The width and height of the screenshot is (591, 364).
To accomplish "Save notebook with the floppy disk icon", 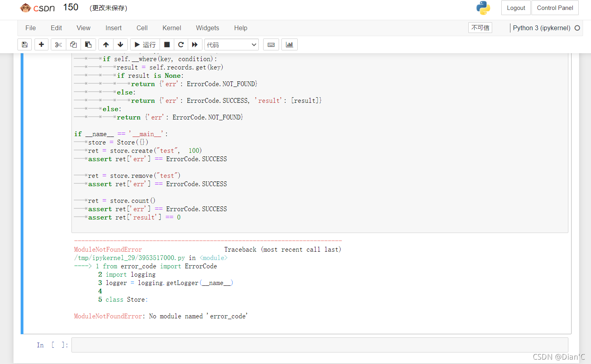I will 25,44.
